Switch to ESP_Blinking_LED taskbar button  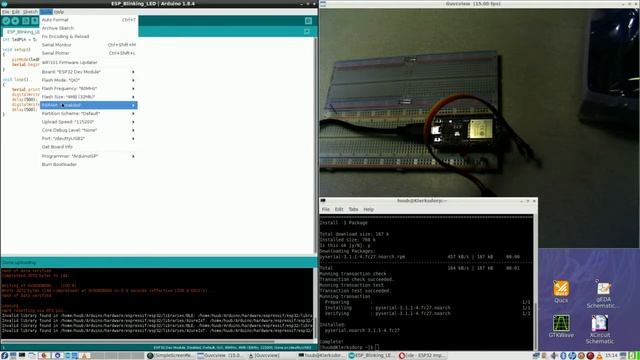tap(372, 356)
